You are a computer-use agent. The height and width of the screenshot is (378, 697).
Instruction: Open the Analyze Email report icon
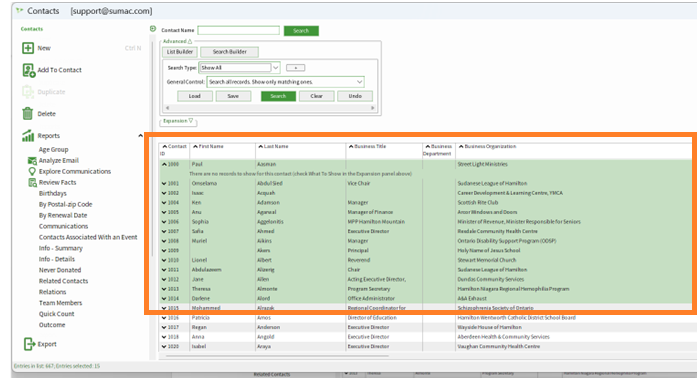[x=32, y=161]
